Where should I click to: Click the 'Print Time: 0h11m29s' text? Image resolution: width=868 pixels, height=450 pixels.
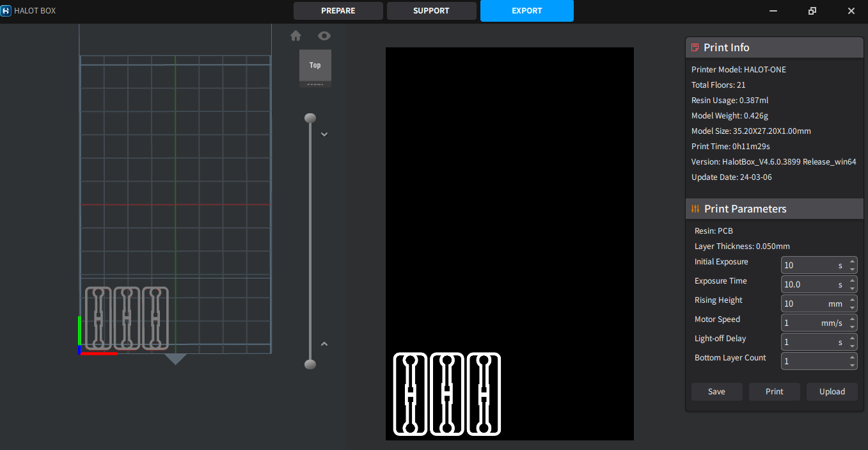click(x=731, y=146)
